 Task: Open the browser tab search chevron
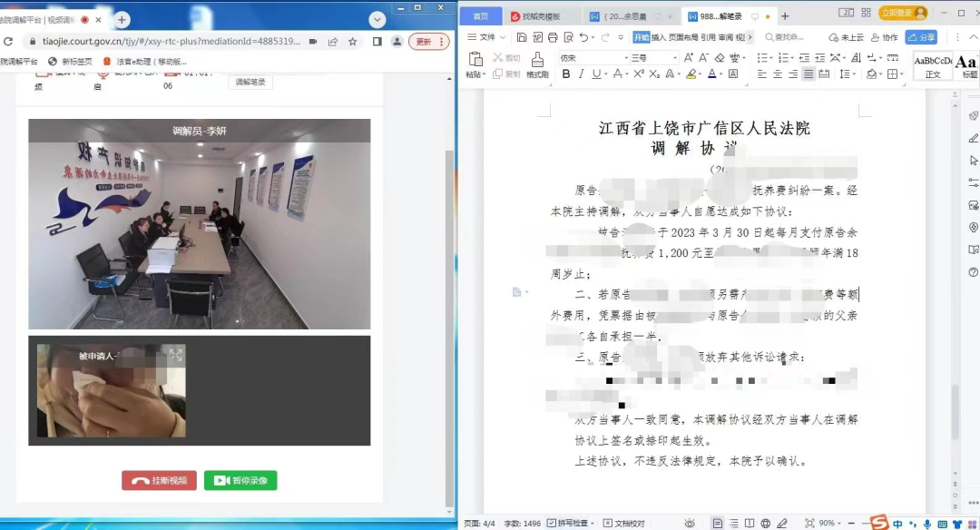377,19
